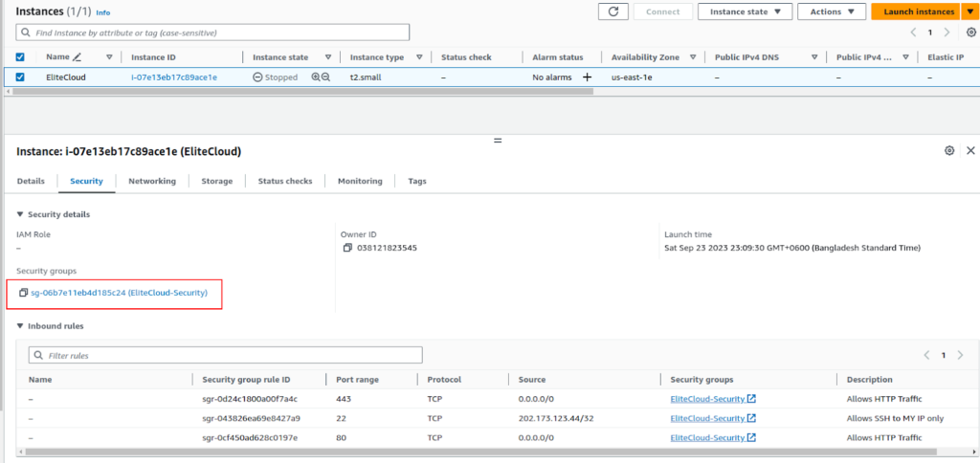Copy the Owner ID value
The image size is (980, 463).
347,248
